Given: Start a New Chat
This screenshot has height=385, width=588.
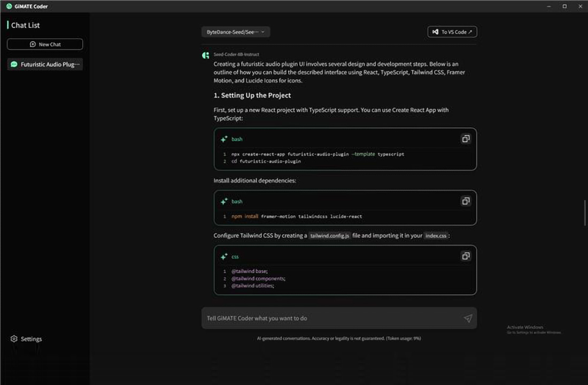Looking at the screenshot, I should (44, 44).
